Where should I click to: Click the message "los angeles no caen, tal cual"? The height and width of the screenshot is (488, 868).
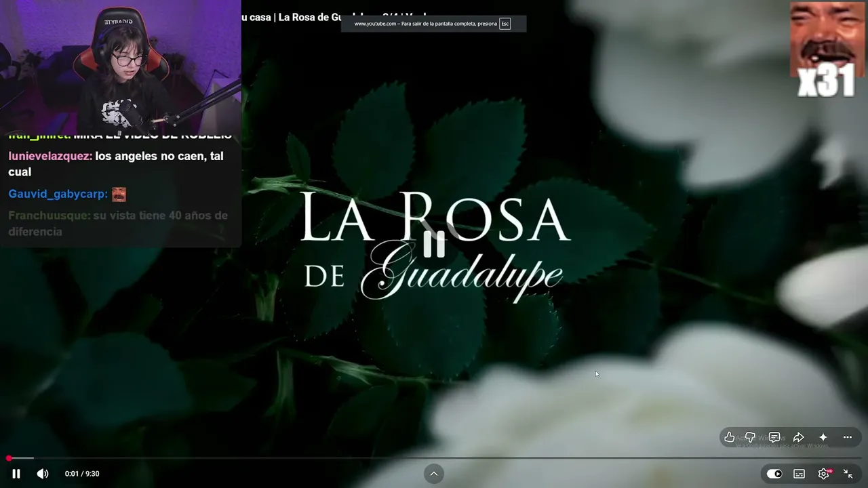tap(116, 164)
